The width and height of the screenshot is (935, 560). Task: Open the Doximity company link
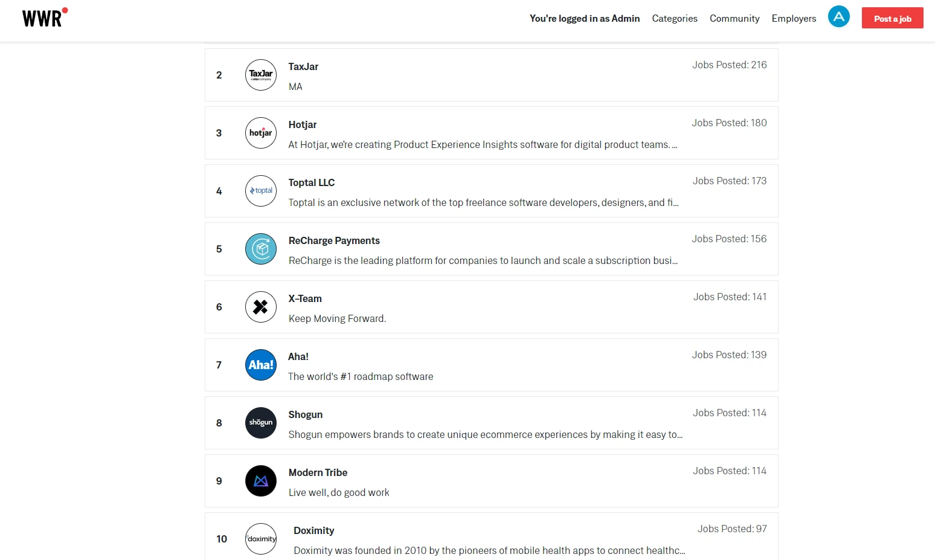click(x=314, y=530)
